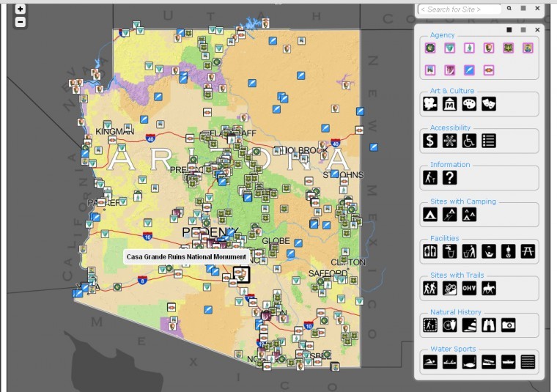Click fourth Facilities icon beside trash icon
This screenshot has width=557, height=392.
tap(489, 251)
